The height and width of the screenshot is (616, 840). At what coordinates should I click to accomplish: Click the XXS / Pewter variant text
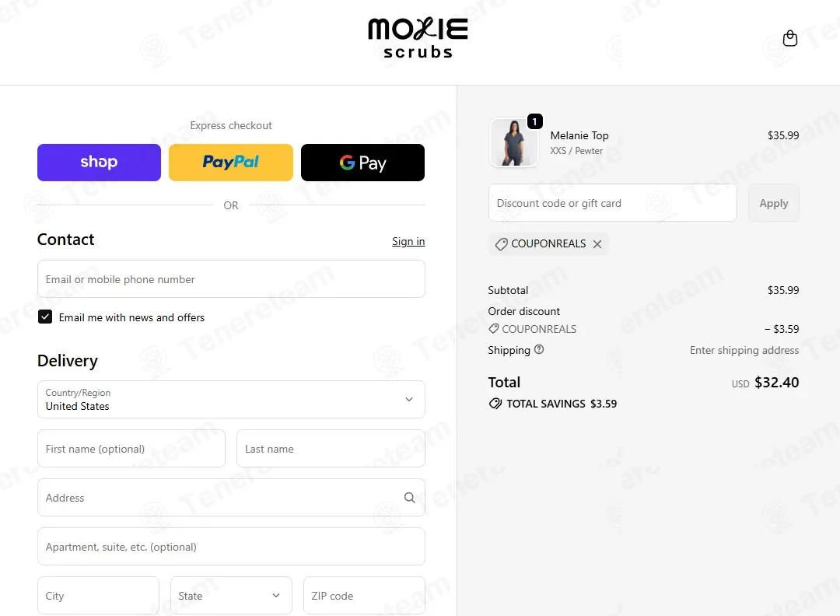pyautogui.click(x=576, y=151)
